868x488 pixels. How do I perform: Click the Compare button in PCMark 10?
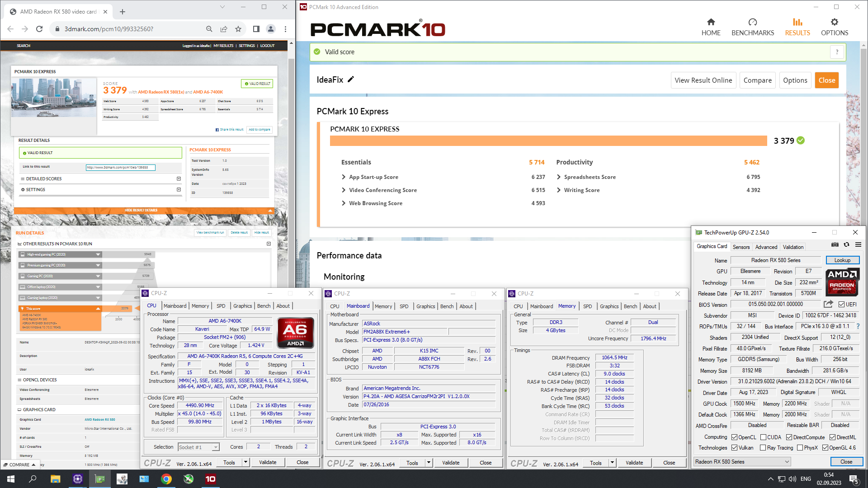[758, 80]
